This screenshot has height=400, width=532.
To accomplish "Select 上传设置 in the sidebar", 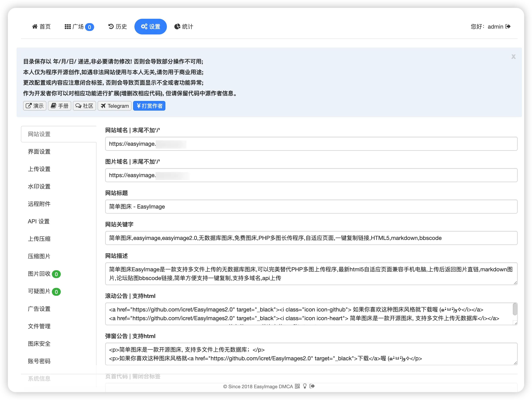I will coord(58,169).
